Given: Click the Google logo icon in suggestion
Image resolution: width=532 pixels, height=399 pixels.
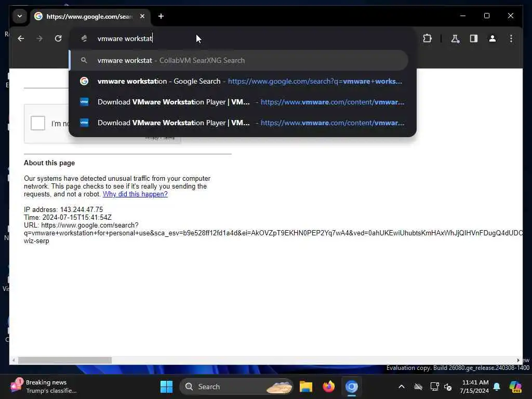Looking at the screenshot, I should point(84,81).
